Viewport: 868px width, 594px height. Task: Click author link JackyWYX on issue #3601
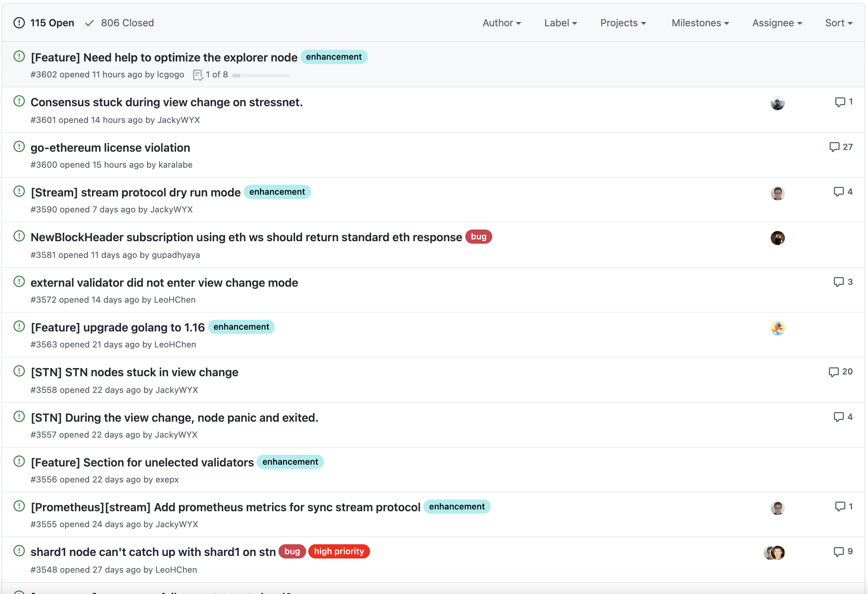coord(179,120)
